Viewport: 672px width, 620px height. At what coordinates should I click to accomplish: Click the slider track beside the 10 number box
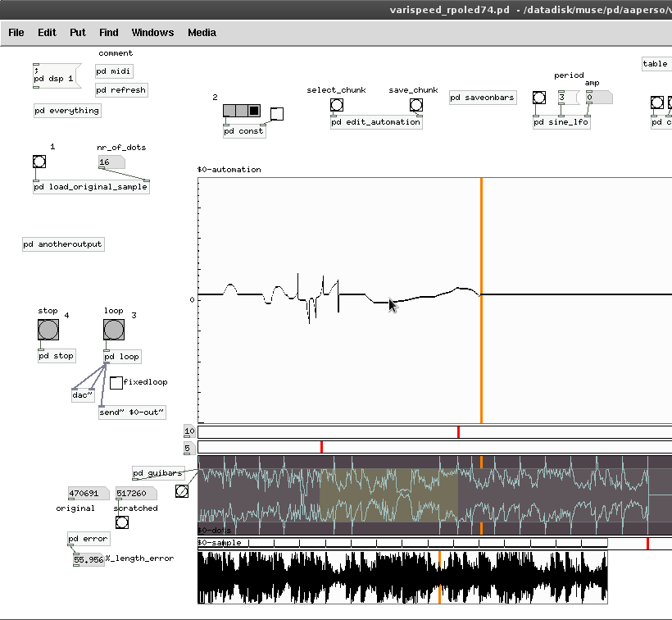pyautogui.click(x=434, y=431)
